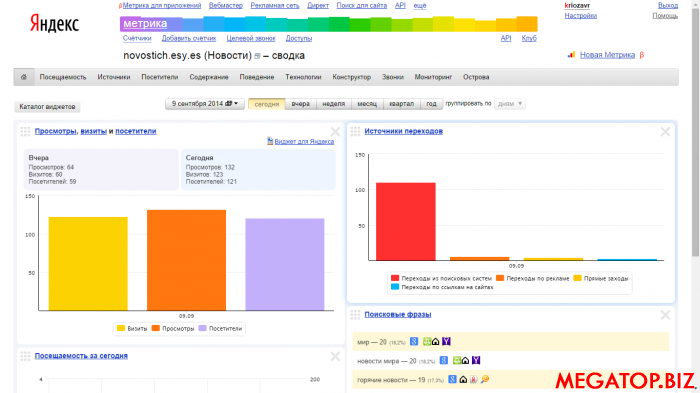Click the page vertical scrollbar

click(x=696, y=134)
